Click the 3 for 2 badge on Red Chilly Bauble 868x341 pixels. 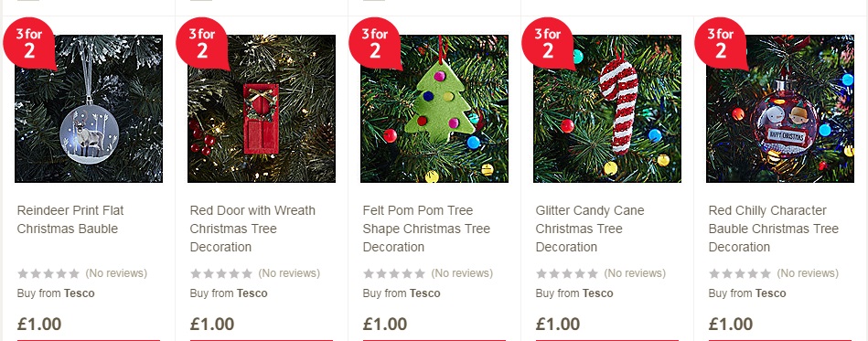[721, 43]
